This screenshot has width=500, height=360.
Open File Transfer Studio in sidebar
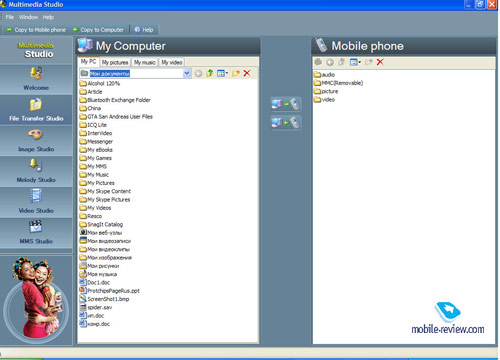(36, 110)
